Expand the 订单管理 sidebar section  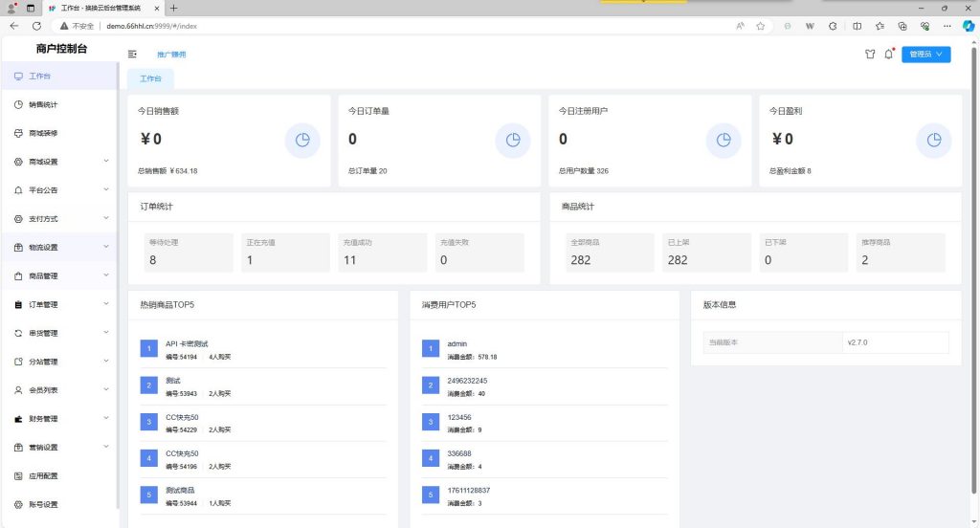(105, 304)
